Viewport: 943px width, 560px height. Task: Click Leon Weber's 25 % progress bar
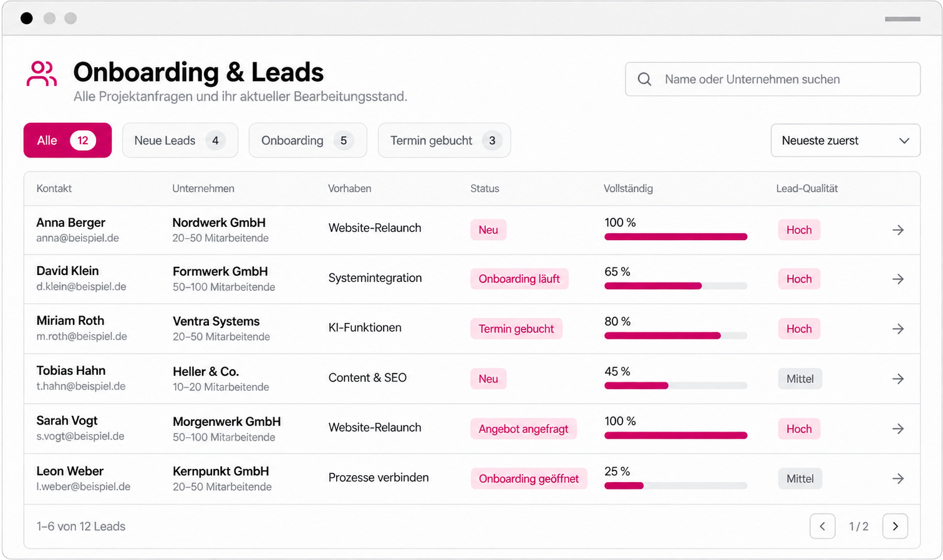point(675,486)
